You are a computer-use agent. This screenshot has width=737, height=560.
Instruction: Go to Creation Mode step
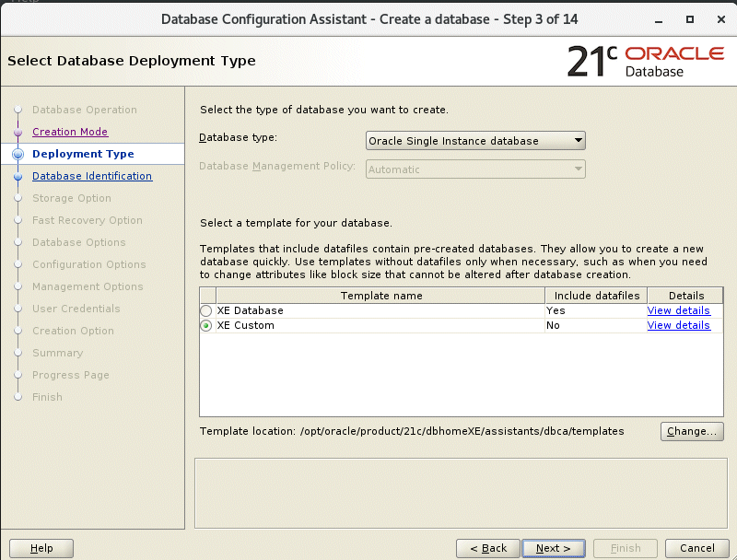tap(70, 132)
